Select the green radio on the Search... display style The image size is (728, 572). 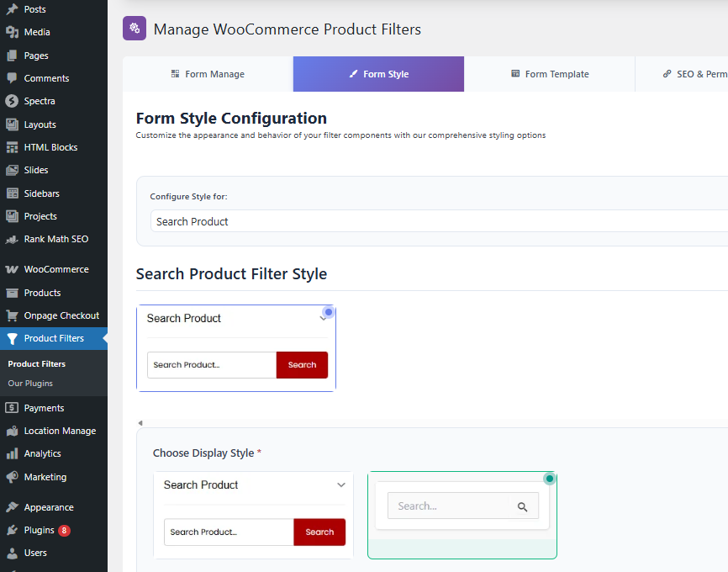click(x=550, y=479)
